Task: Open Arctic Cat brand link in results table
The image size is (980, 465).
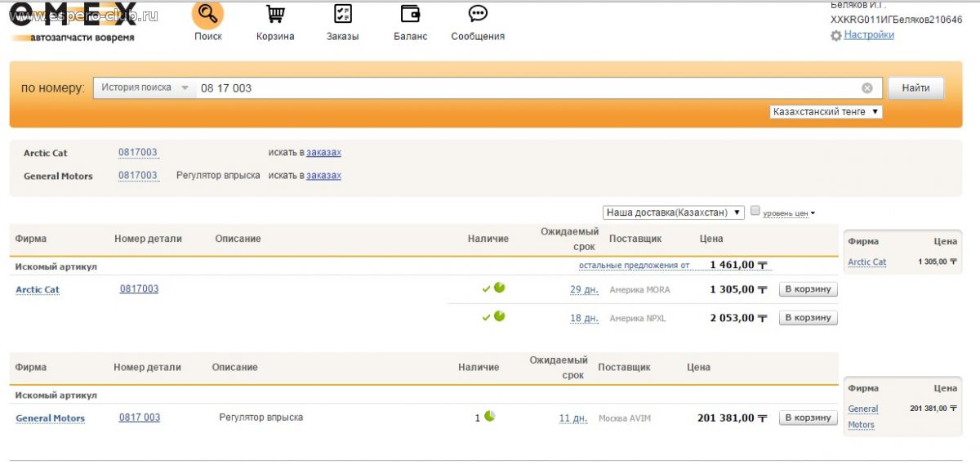Action: point(38,290)
